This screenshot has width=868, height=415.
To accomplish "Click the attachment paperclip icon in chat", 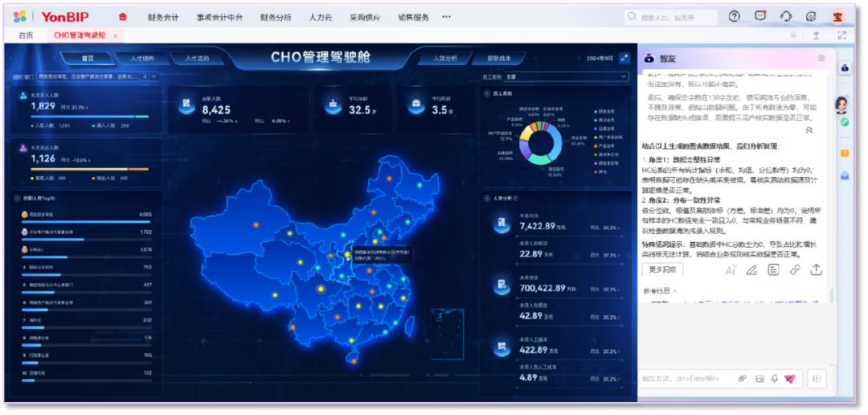I will 742,378.
